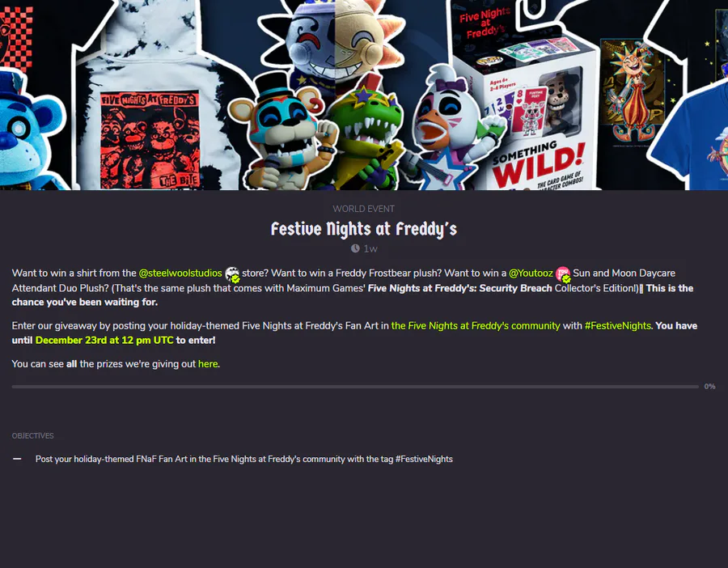Open the 'here' prizes link

coord(208,363)
